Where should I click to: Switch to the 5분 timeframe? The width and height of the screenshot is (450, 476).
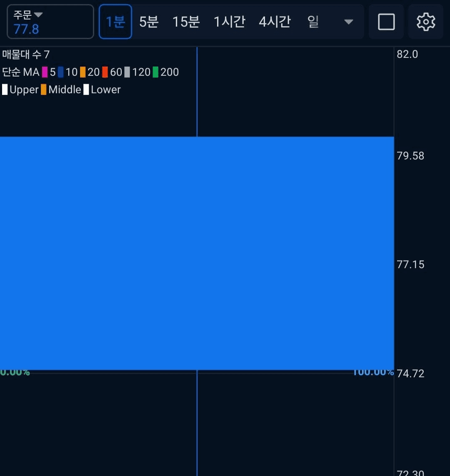[x=149, y=22]
